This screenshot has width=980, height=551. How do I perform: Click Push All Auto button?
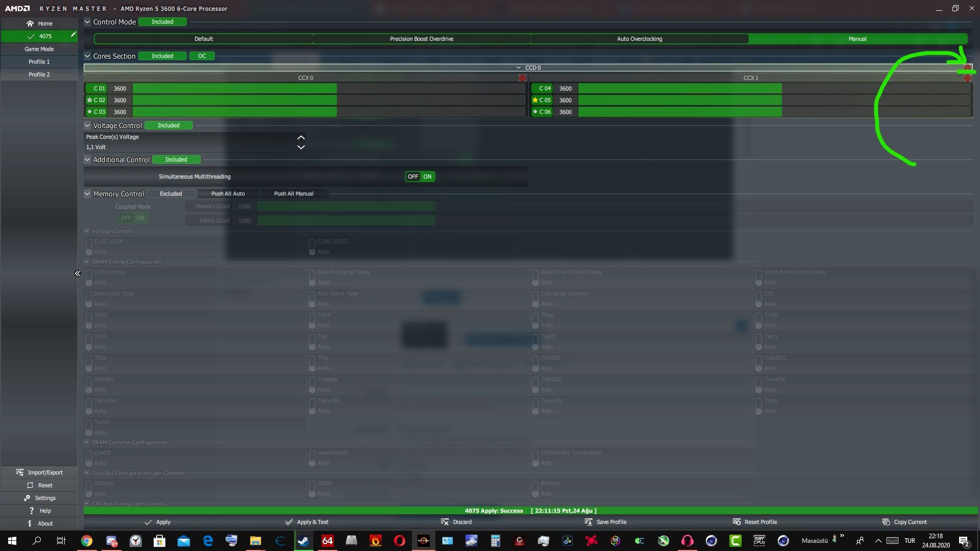(x=228, y=194)
